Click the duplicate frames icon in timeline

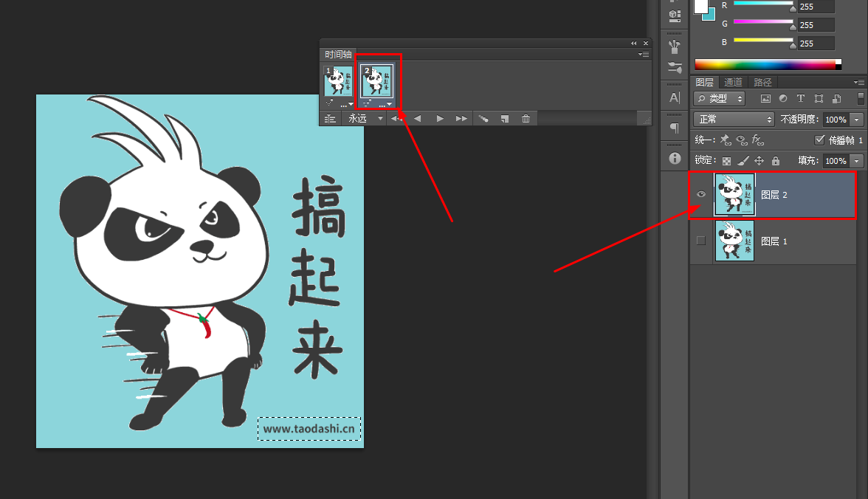[505, 118]
